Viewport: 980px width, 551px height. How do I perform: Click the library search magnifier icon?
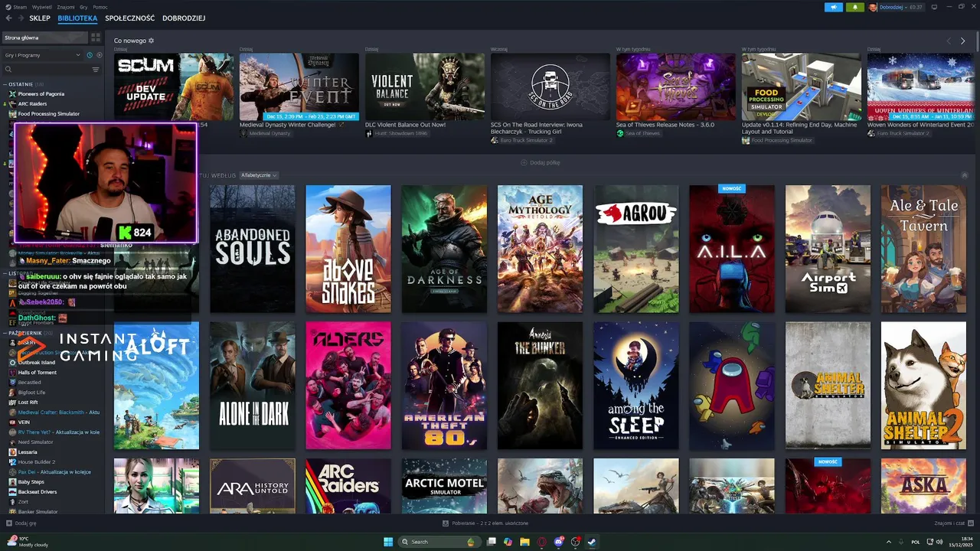tap(8, 70)
